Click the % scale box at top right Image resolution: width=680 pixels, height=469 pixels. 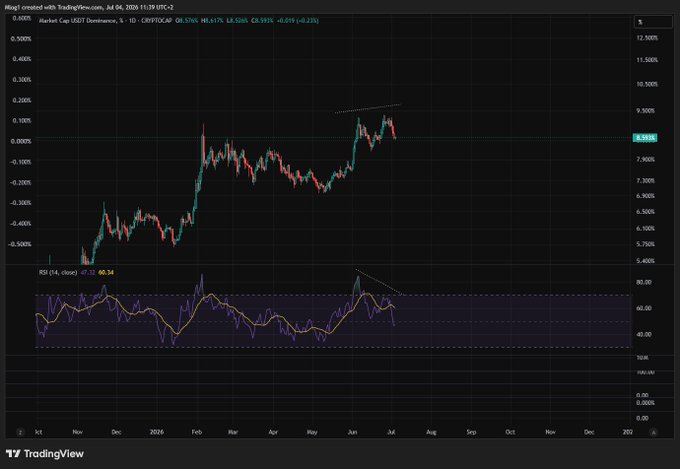point(653,22)
